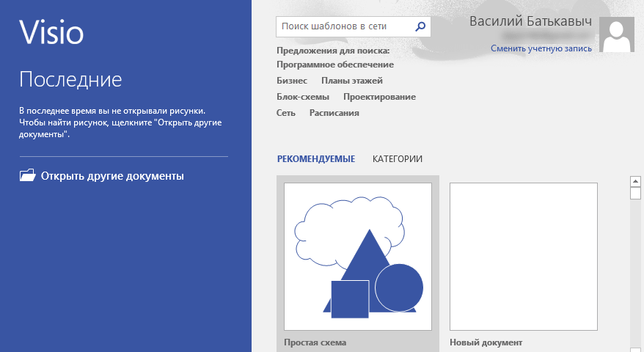
Task: Open the Расписания suggestion
Action: pos(334,113)
